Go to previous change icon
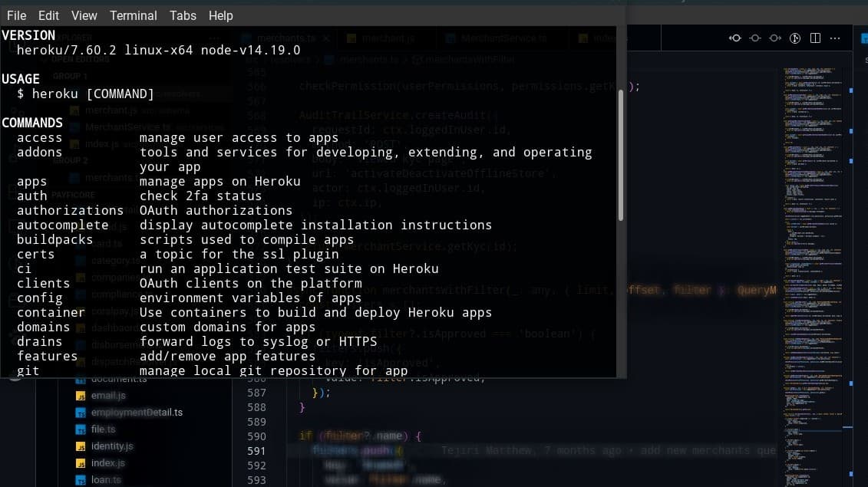This screenshot has height=487, width=868. click(735, 38)
